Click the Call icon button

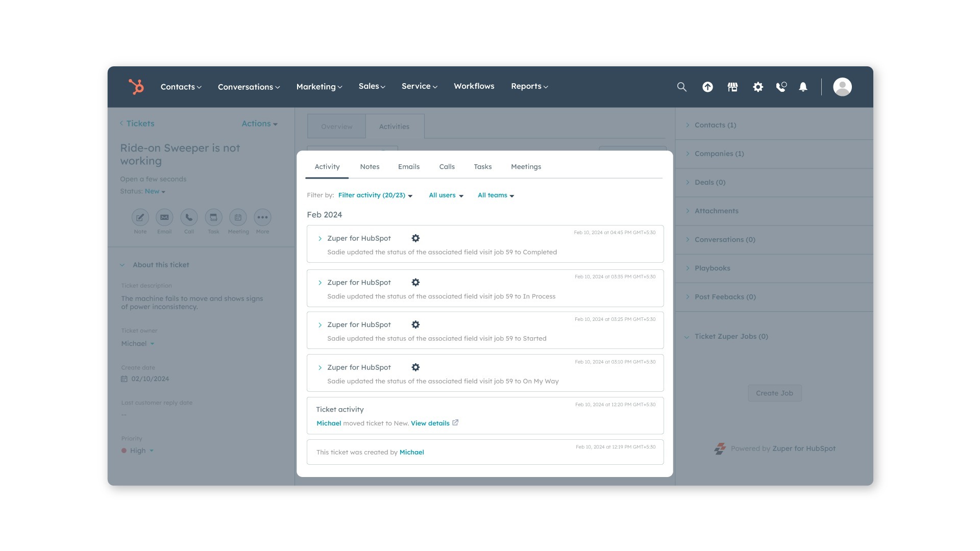189,217
